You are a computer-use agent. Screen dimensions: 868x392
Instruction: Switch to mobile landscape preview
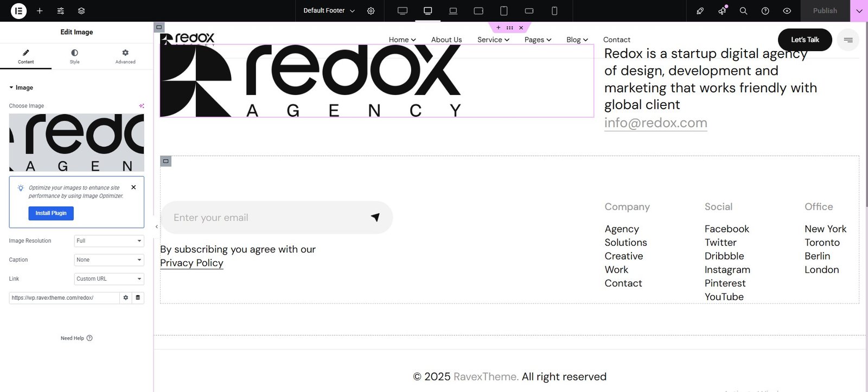point(529,11)
